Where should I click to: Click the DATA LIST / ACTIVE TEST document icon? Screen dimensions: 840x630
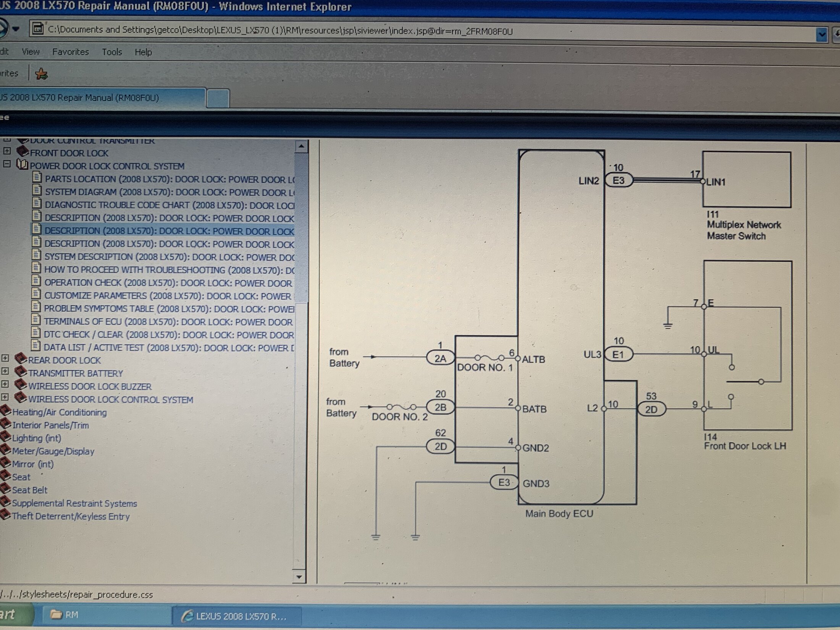coord(36,346)
